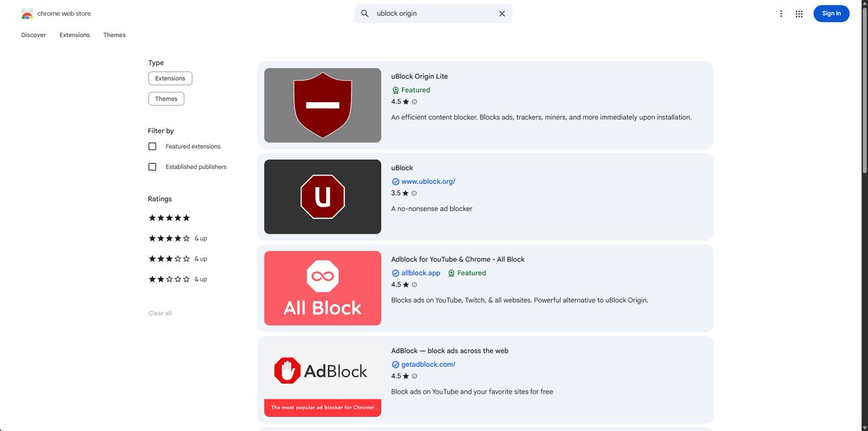Open the AdBlock hand logo thumbnail
868x431 pixels.
323,380
